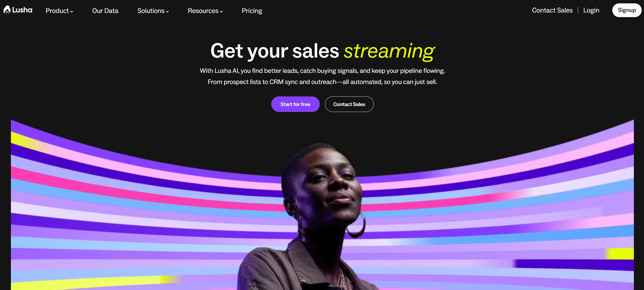The image size is (644, 290).
Task: Click the Resources menu label
Action: [203, 11]
